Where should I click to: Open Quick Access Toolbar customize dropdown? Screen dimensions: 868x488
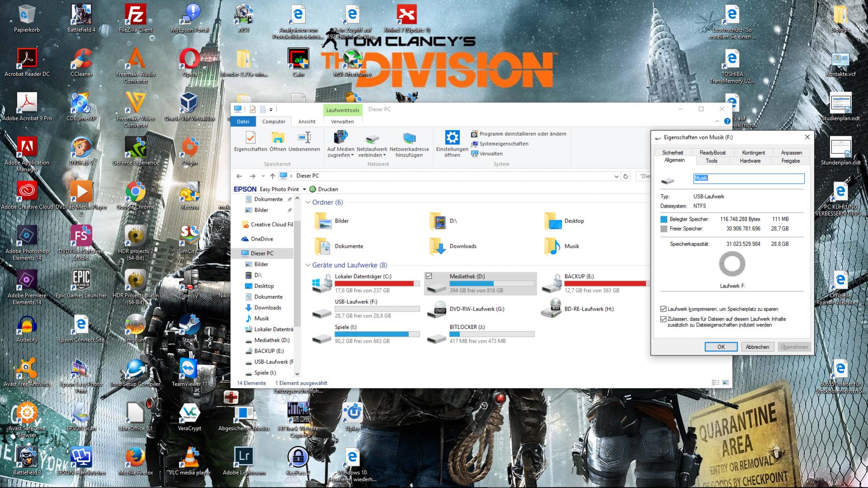(271, 109)
